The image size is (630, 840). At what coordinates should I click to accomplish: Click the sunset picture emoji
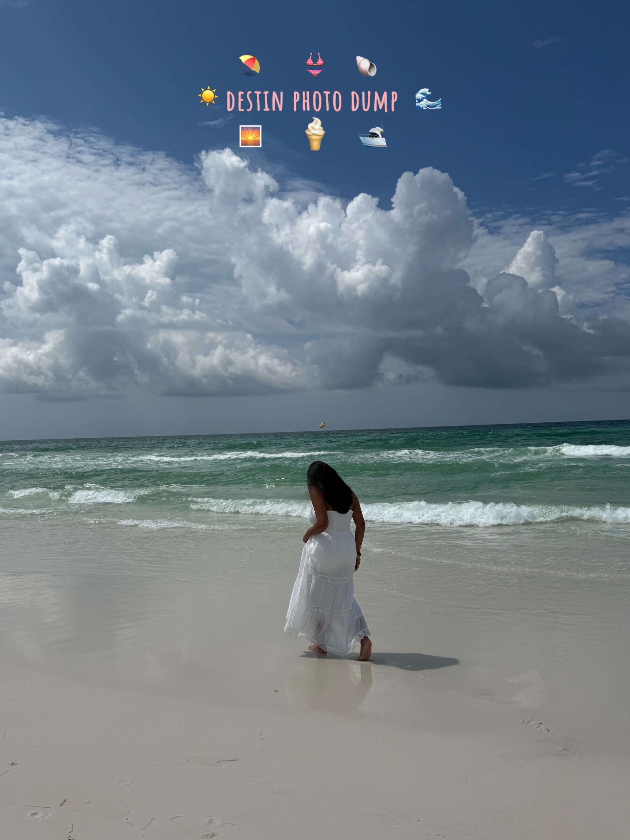coord(250,136)
